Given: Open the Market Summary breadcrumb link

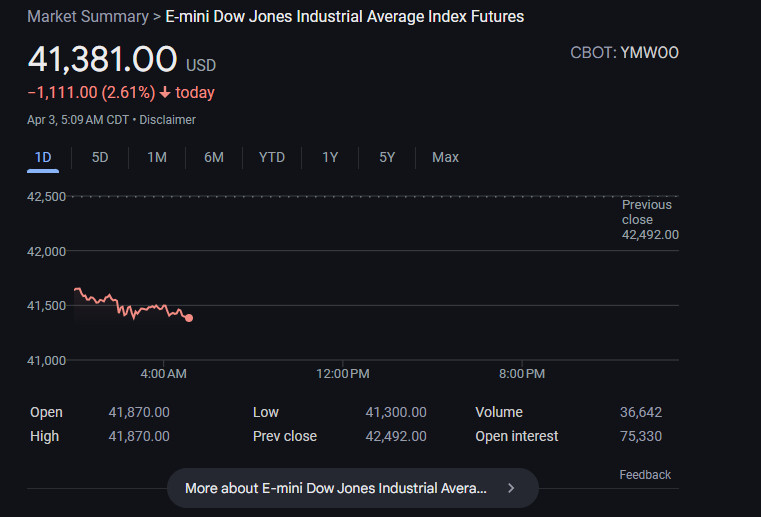Looking at the screenshot, I should tap(88, 17).
